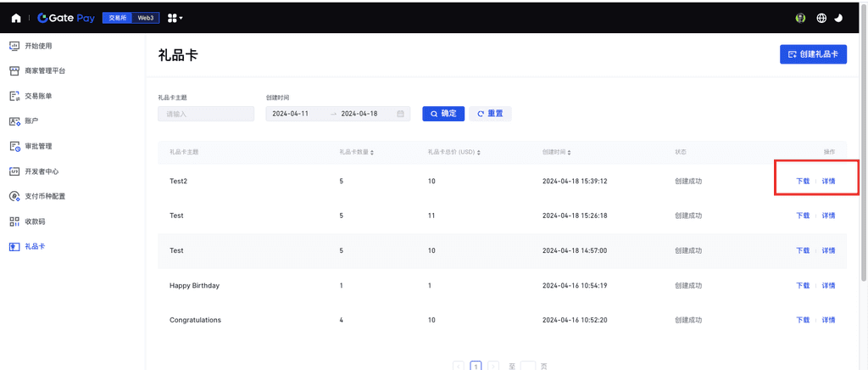Click the 开发者中心 sidebar icon
Image resolution: width=868 pixels, height=370 pixels.
(14, 171)
